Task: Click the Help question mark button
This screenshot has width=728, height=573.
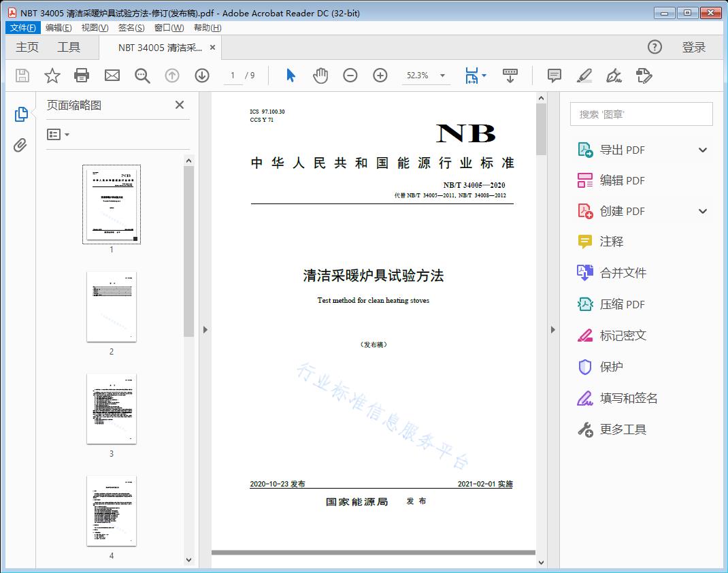Action: tap(655, 47)
